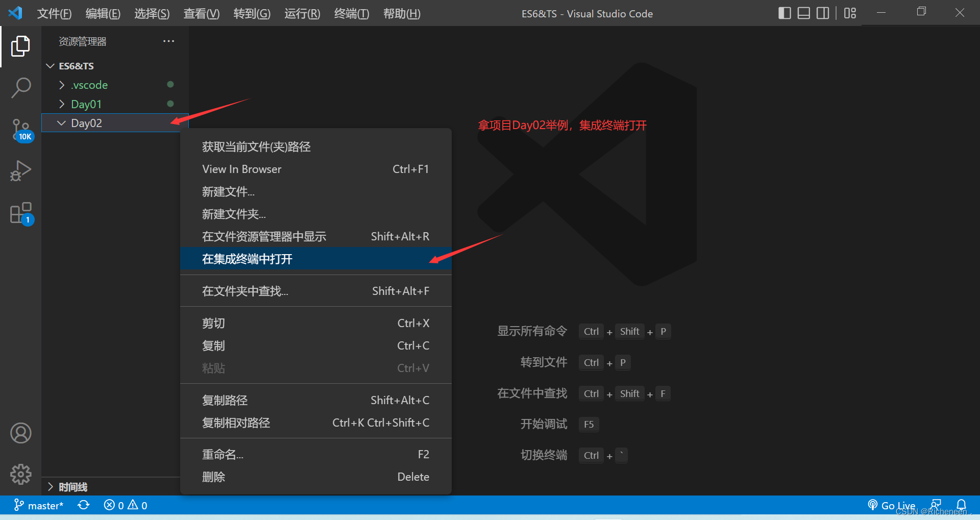Select 剪切 from context menu
Image resolution: width=980 pixels, height=520 pixels.
coord(316,323)
